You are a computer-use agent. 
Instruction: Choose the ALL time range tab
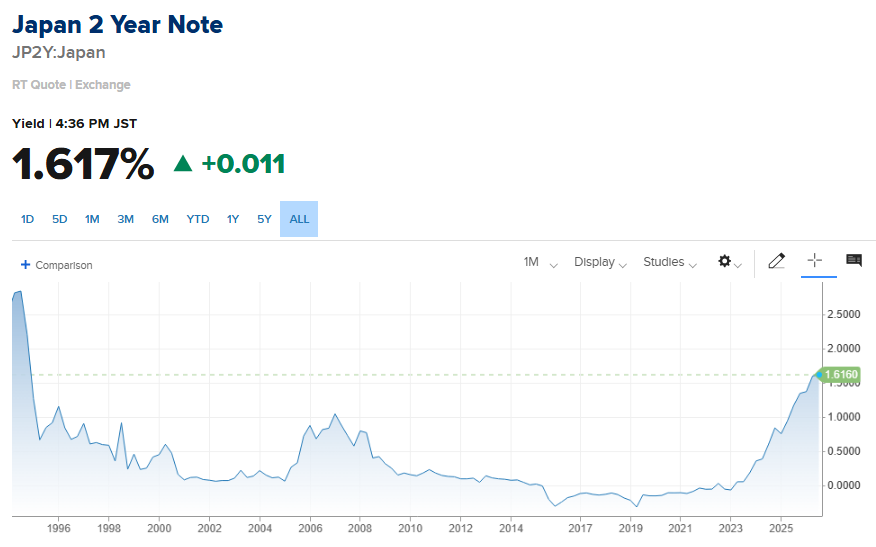(299, 219)
